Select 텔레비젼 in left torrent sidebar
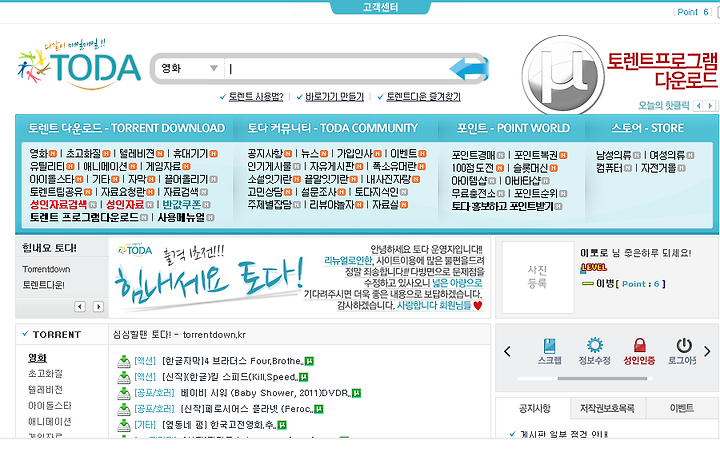 [45, 390]
